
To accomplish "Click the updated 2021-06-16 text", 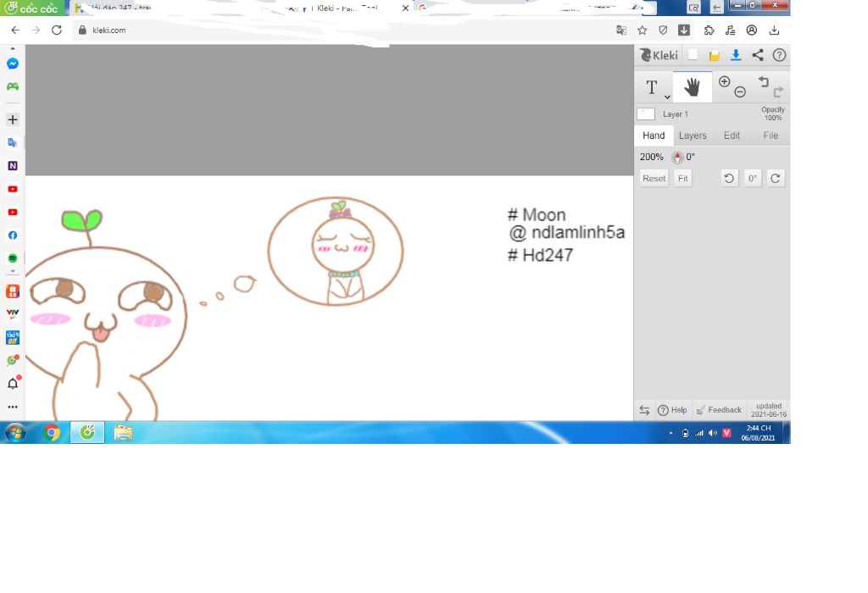I will tap(768, 410).
